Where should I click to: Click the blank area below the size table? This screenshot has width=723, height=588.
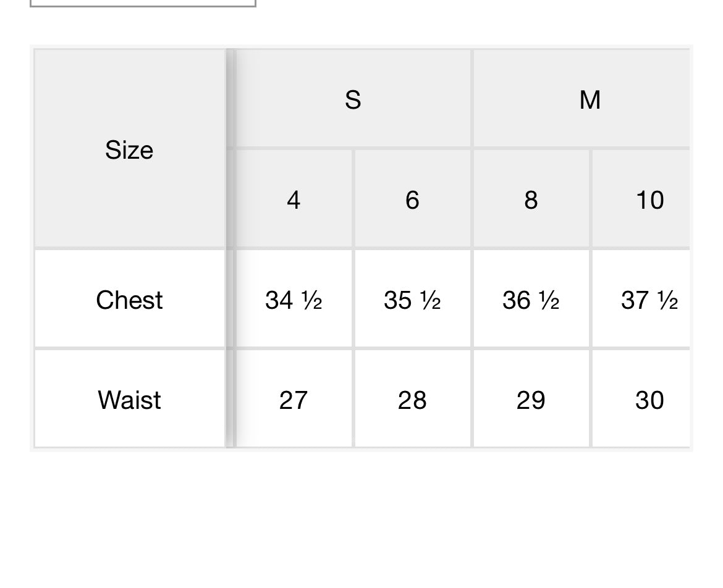pyautogui.click(x=361, y=519)
